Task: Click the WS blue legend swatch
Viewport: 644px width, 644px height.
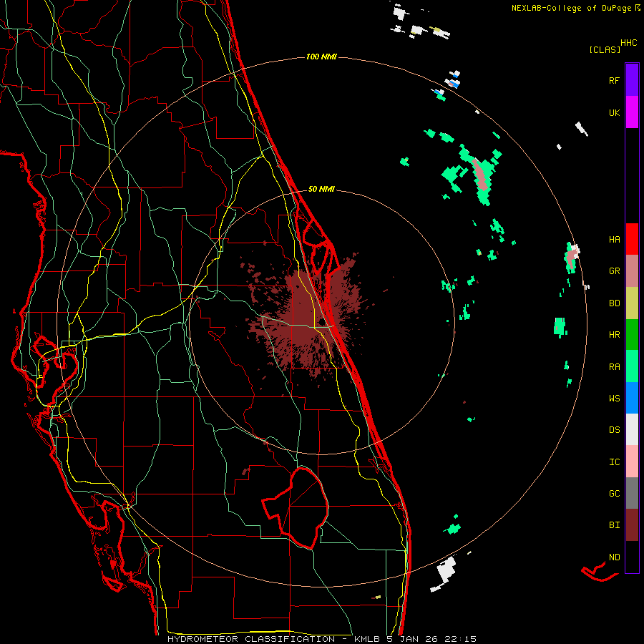Action: [x=632, y=398]
